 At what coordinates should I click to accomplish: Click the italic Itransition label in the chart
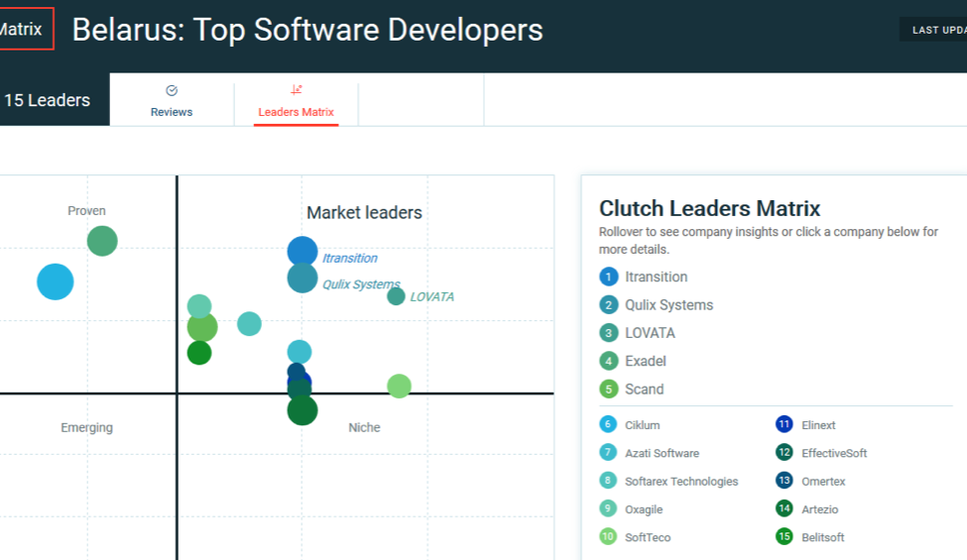coord(350,258)
